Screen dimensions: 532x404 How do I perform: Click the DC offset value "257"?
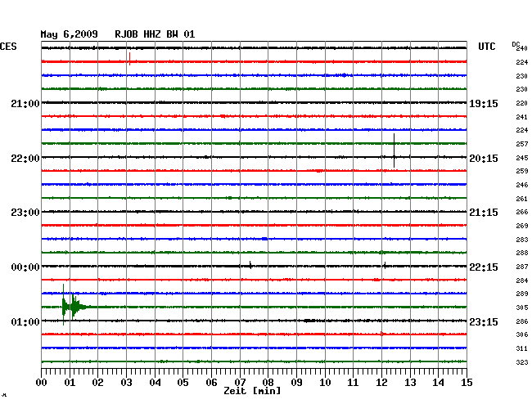522,144
